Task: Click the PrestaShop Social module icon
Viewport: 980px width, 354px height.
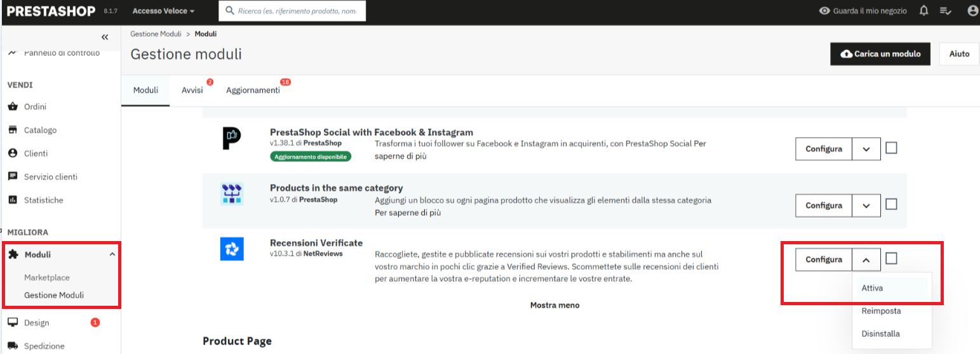Action: tap(232, 138)
